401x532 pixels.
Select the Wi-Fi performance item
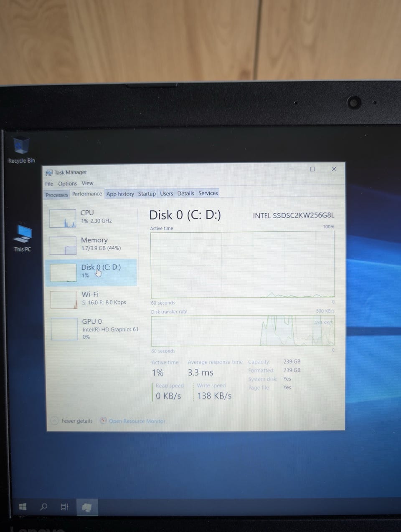coord(92,299)
